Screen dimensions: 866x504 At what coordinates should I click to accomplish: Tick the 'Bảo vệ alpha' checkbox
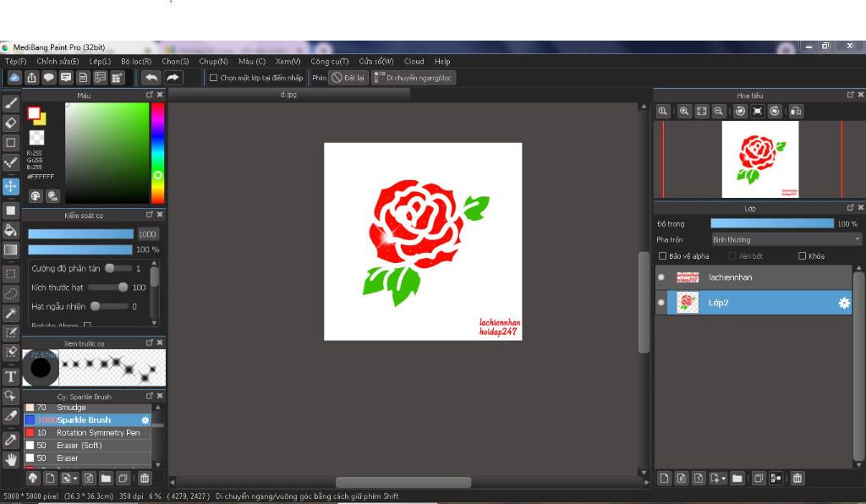pyautogui.click(x=662, y=255)
